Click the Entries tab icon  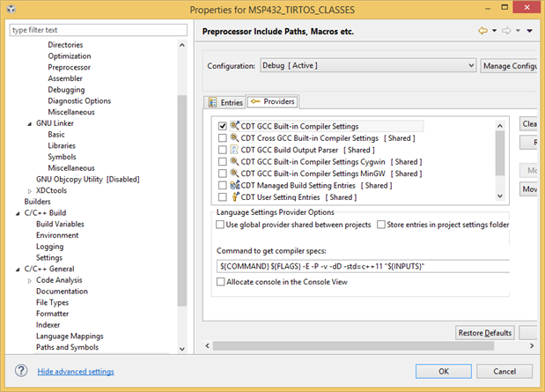click(212, 102)
